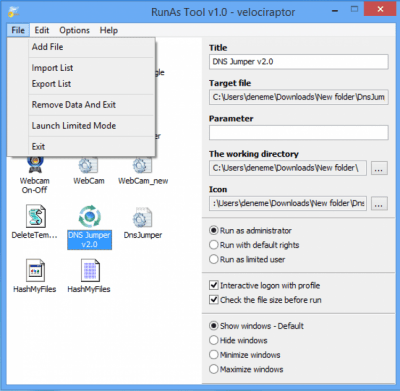The height and width of the screenshot is (391, 400).
Task: Select the HashMyFiles window-image icon
Action: 35,271
